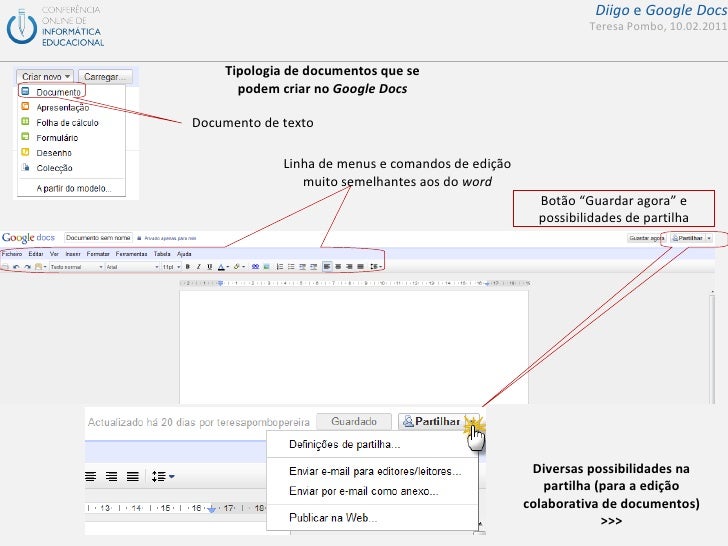Click the 'Carregar...' button
728x546 pixels.
[x=105, y=77]
